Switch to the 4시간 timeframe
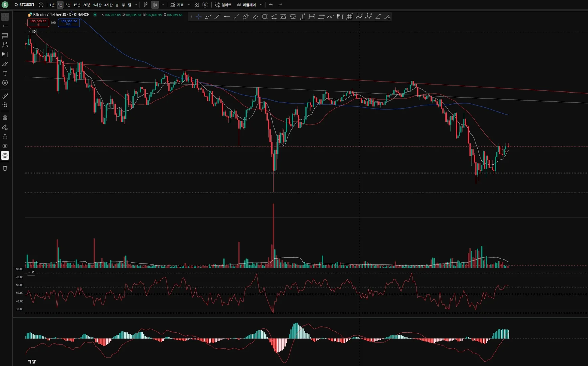This screenshot has width=588, height=366. click(x=108, y=5)
